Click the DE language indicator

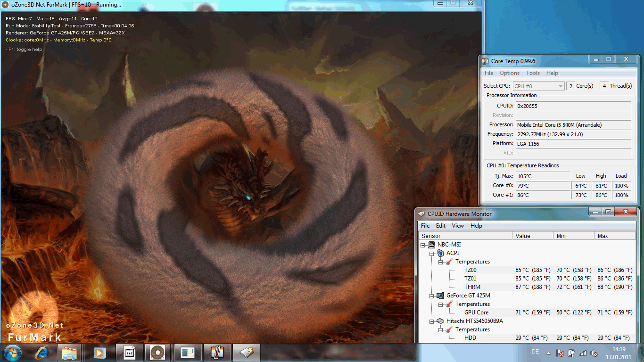535,352
